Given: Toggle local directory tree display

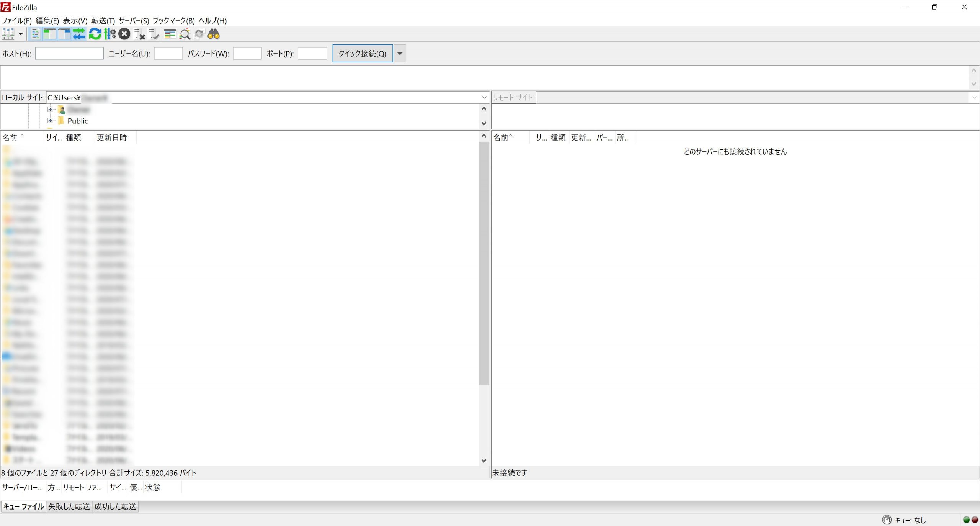Looking at the screenshot, I should (x=50, y=34).
